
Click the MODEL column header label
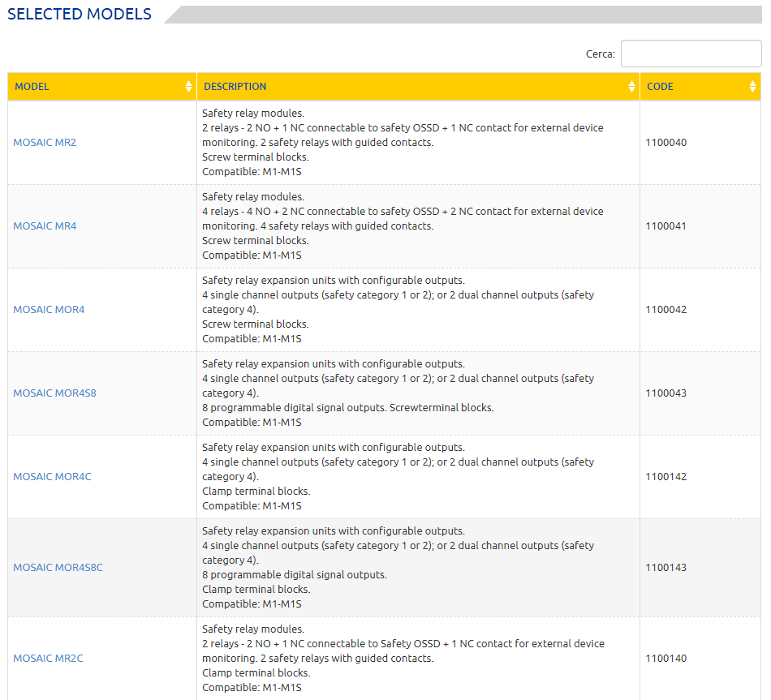pos(32,87)
